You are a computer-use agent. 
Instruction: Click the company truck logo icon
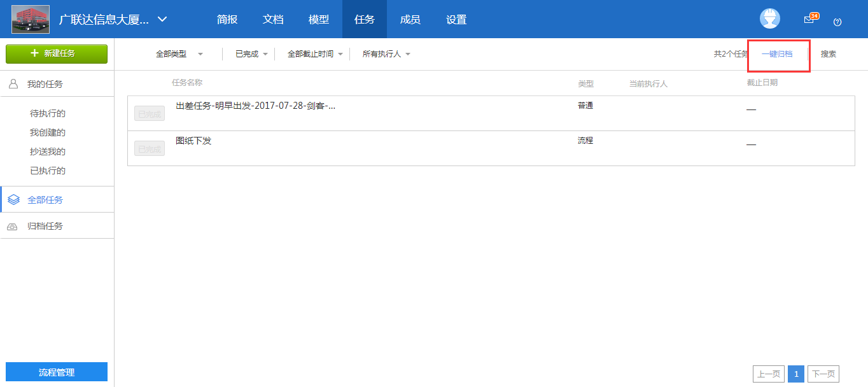tap(30, 19)
